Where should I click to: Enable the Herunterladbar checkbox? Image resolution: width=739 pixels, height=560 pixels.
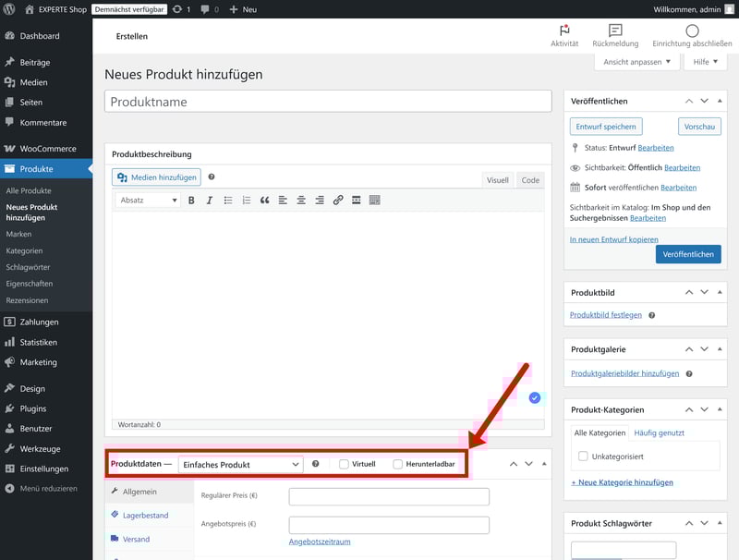pyautogui.click(x=398, y=464)
